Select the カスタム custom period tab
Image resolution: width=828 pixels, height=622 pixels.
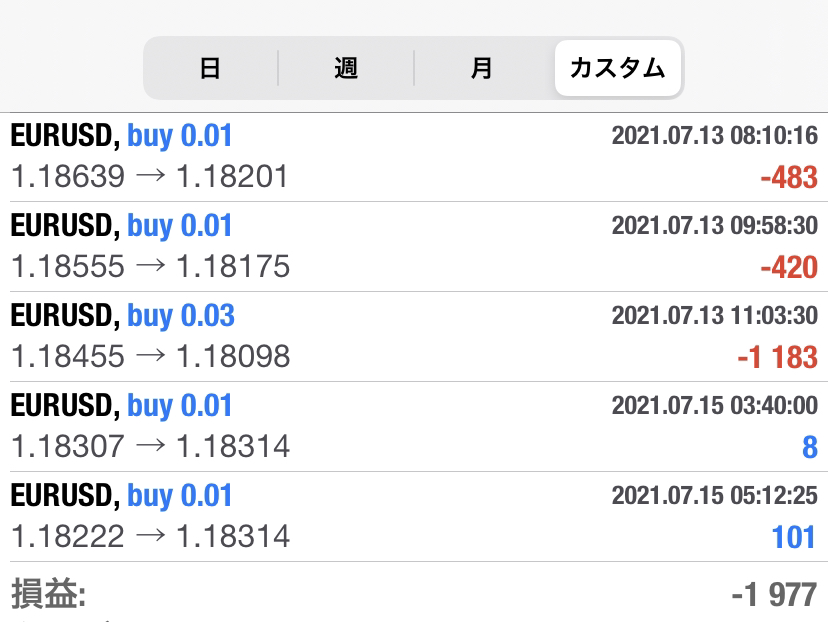pyautogui.click(x=617, y=68)
